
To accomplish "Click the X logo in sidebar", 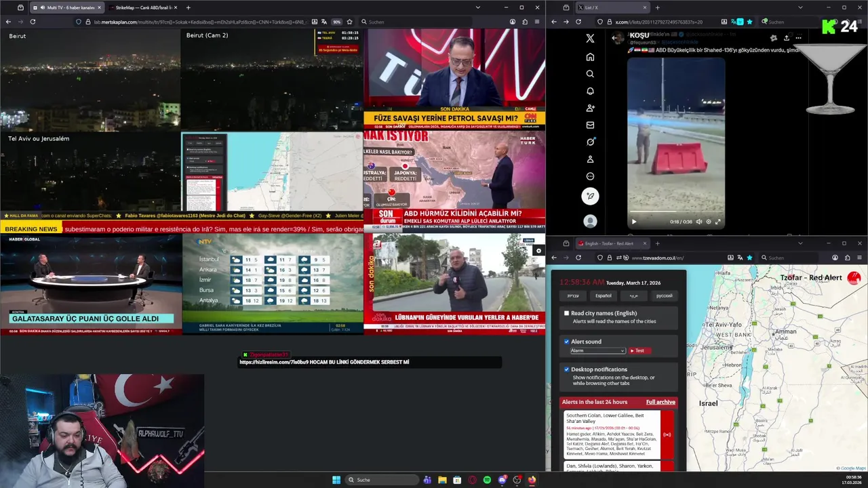I will (590, 39).
